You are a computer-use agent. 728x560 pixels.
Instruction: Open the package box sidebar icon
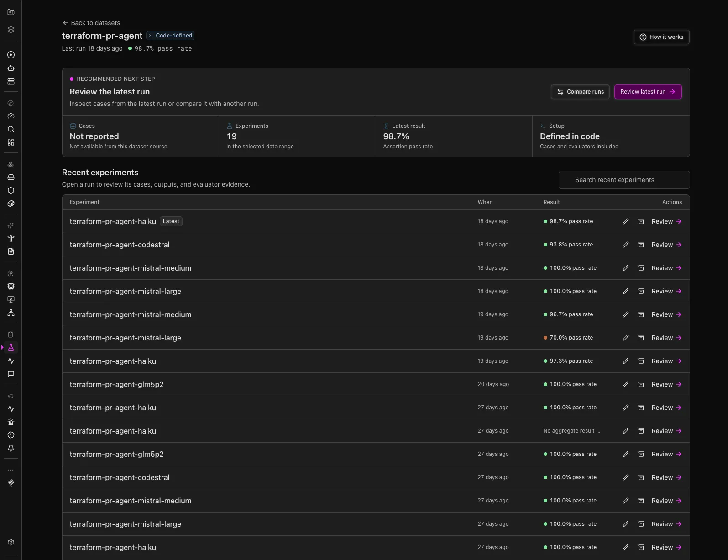pyautogui.click(x=11, y=204)
